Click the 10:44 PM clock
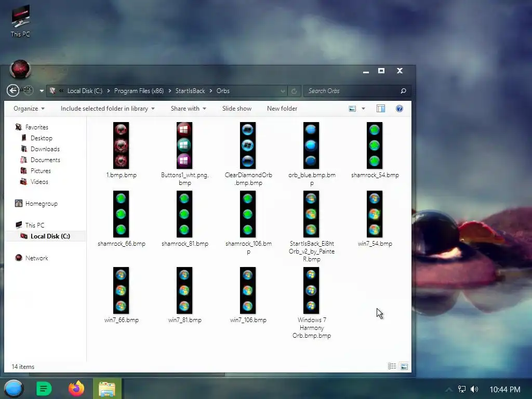This screenshot has width=532, height=399. [x=505, y=390]
